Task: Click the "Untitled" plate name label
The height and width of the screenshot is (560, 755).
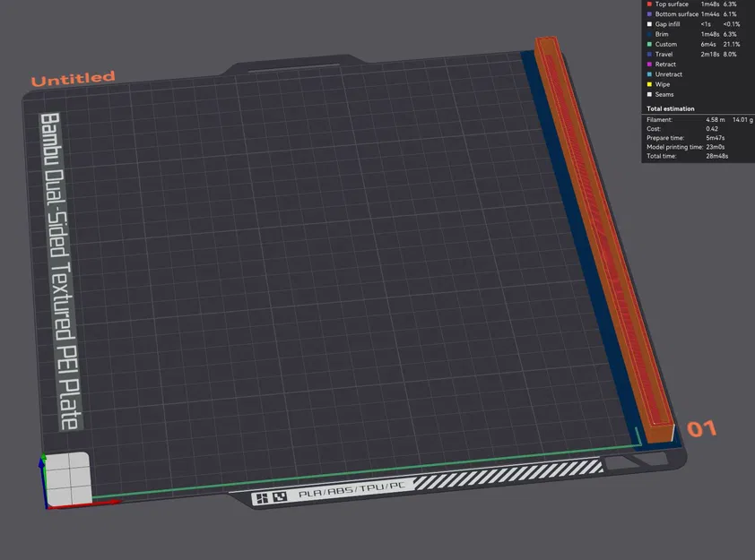Action: (x=74, y=79)
